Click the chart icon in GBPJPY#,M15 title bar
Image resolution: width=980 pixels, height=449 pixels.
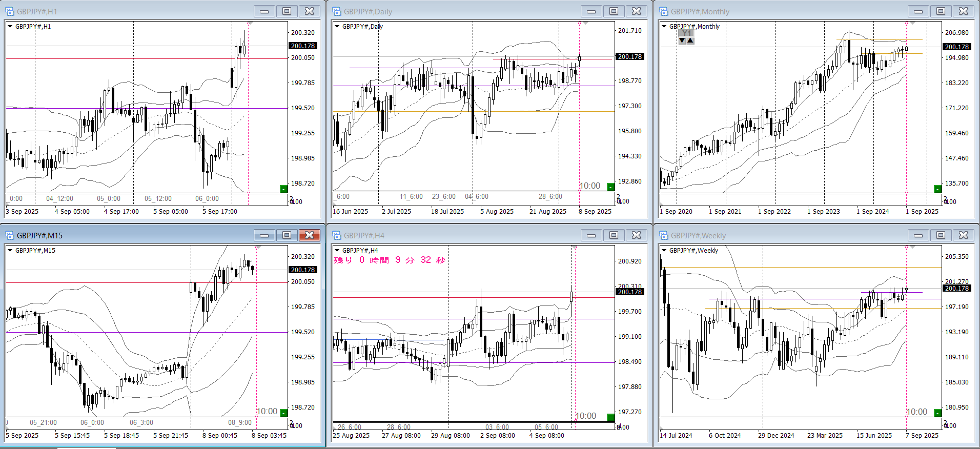10,235
